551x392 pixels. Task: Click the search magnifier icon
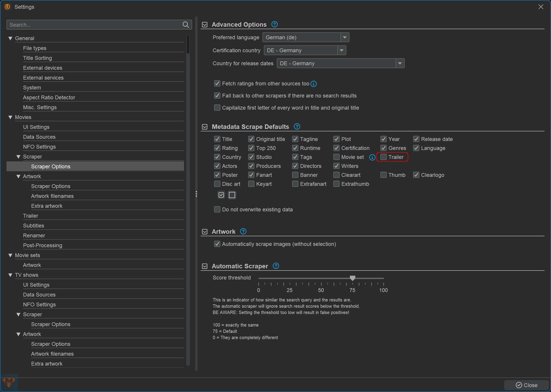pos(186,25)
